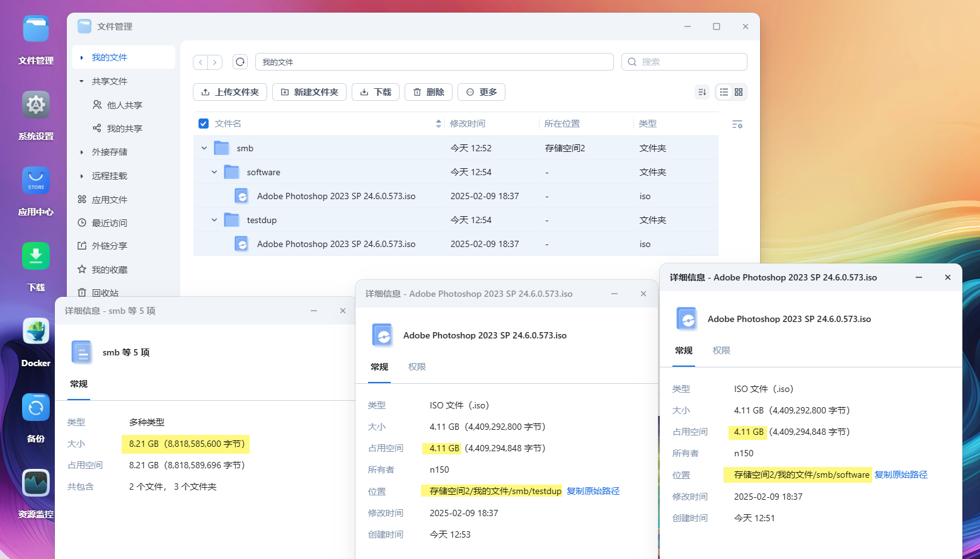Close the testdup ISO details window
980x559 pixels.
coord(643,294)
